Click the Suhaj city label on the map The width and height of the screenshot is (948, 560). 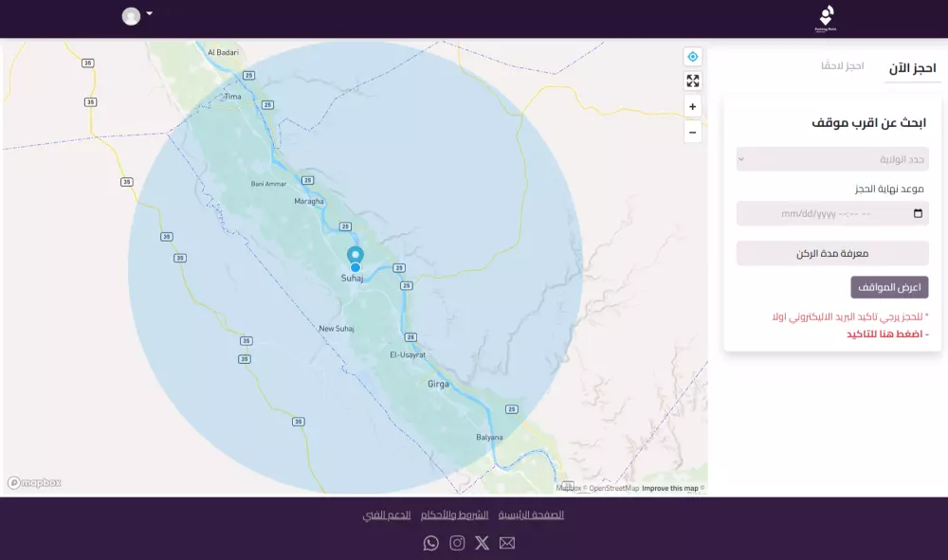(352, 279)
